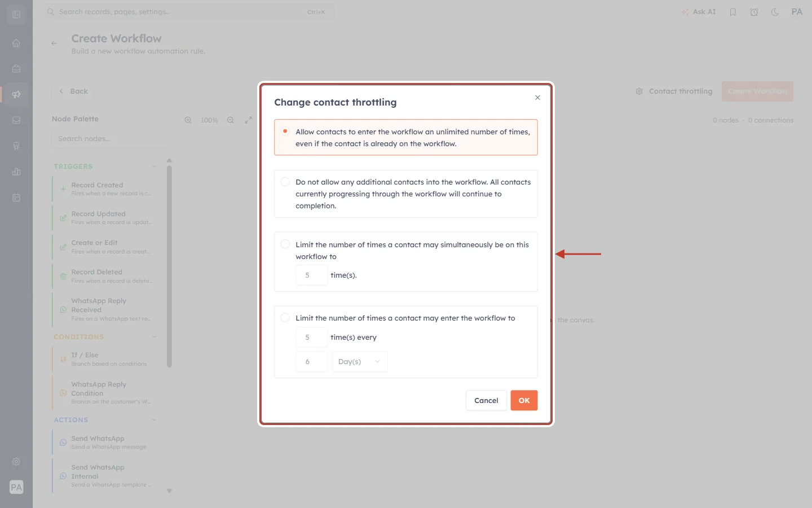
Task: Open the bar chart reports icon
Action: coord(16,172)
